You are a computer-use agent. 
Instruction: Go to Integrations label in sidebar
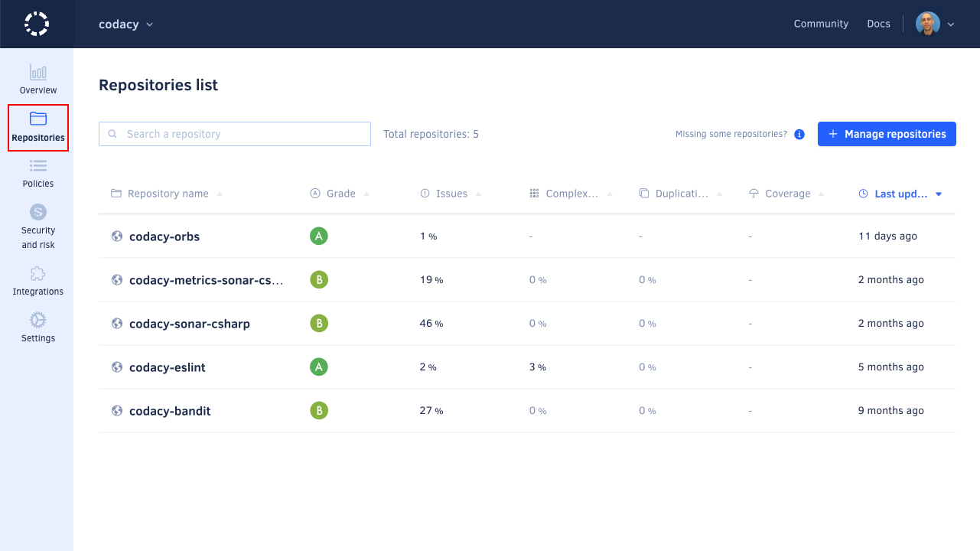[38, 292]
